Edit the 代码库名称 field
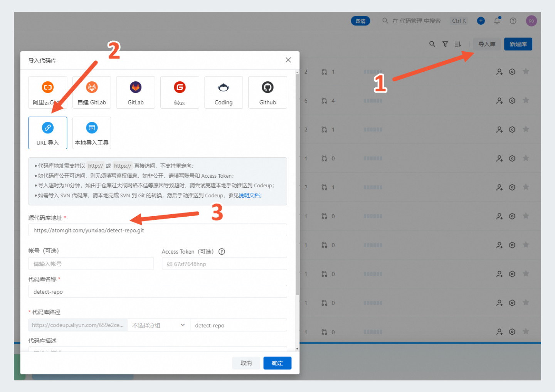The height and width of the screenshot is (392, 555). (x=158, y=291)
